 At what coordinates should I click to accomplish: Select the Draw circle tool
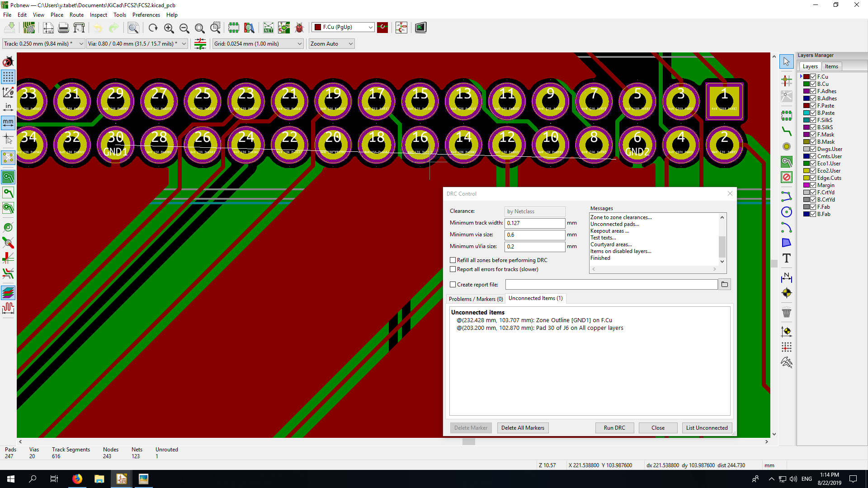pos(786,212)
